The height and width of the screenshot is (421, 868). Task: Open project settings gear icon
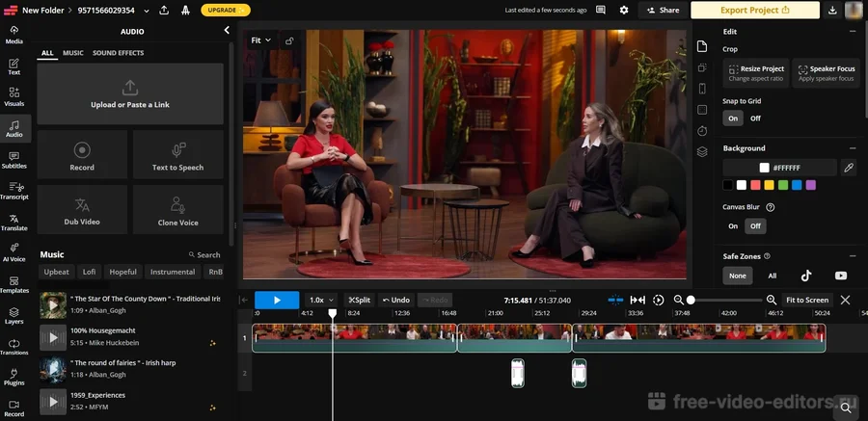pyautogui.click(x=624, y=10)
